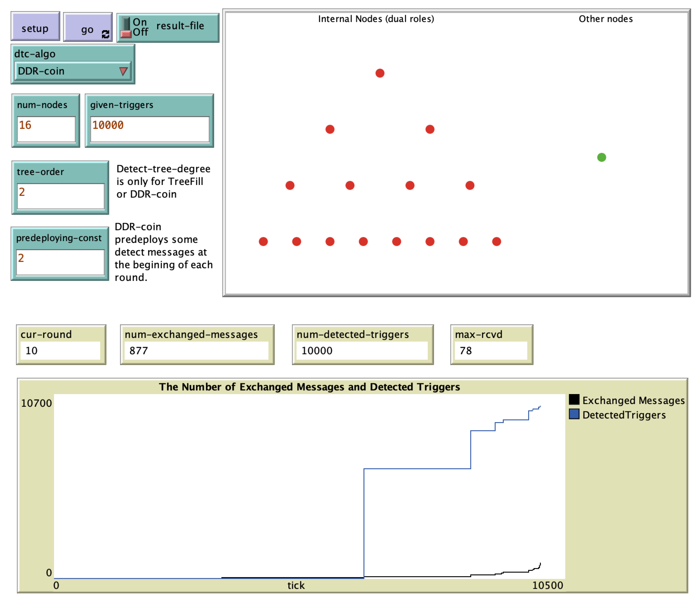The height and width of the screenshot is (605, 700).
Task: Click the leftmost red node in third row
Action: pos(290,185)
